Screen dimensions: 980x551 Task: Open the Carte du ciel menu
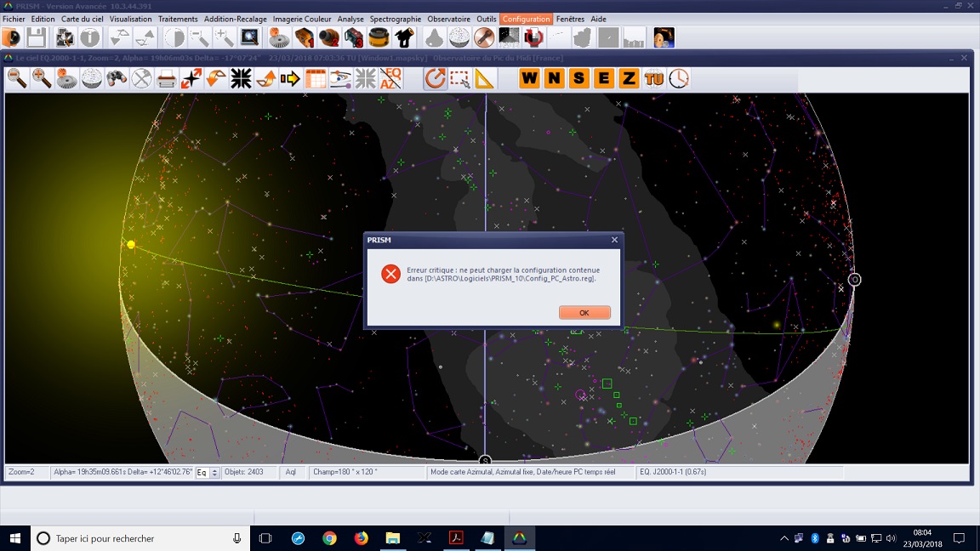82,19
